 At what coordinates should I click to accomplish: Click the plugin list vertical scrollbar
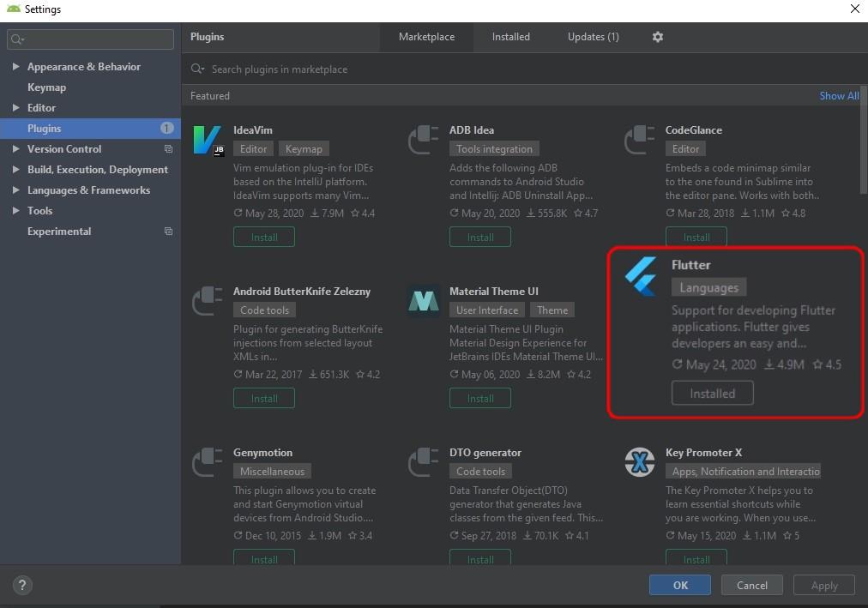(863, 146)
